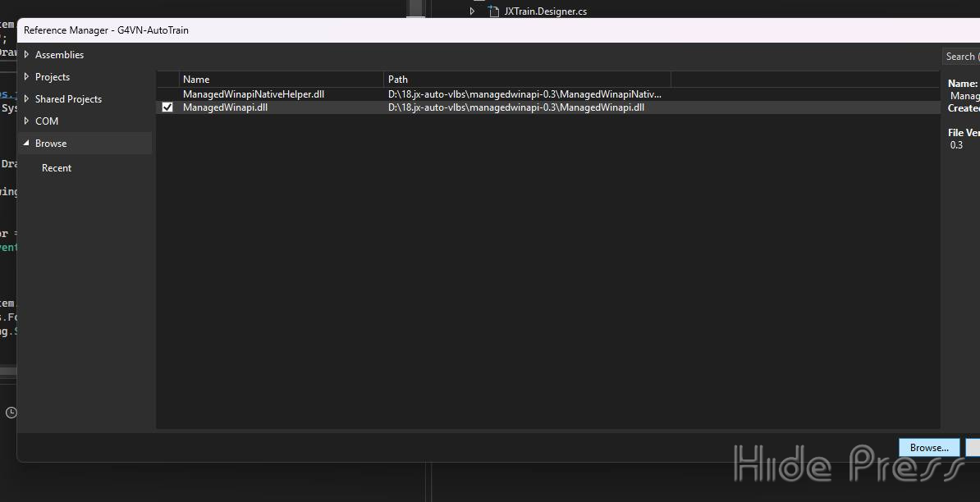Click the Browse... button
Screen dimensions: 980x502
pyautogui.click(x=929, y=448)
